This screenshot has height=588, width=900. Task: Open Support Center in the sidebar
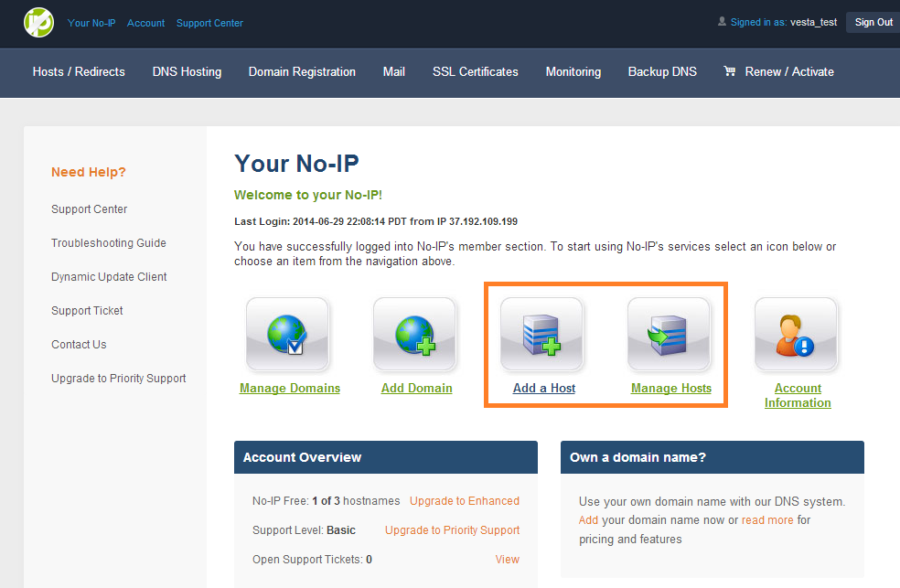point(89,209)
